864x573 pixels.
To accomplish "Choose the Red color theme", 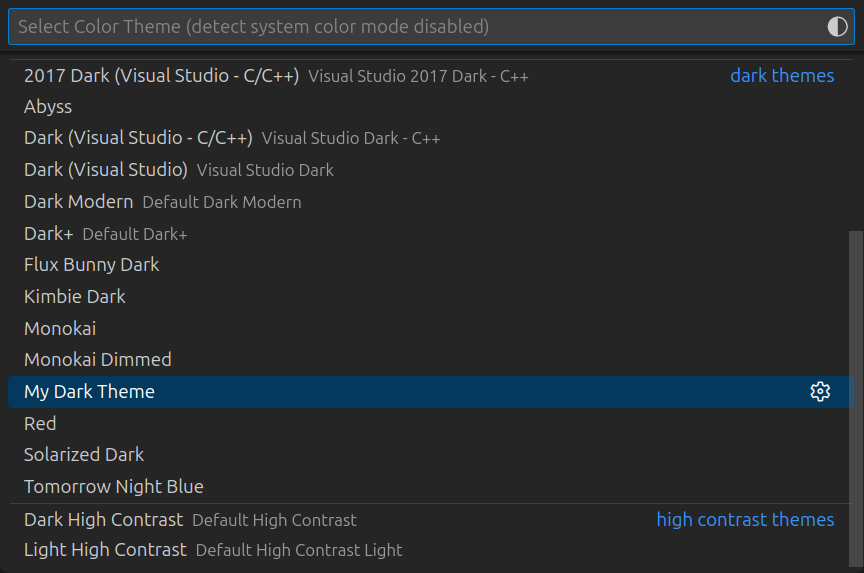I will 40,424.
